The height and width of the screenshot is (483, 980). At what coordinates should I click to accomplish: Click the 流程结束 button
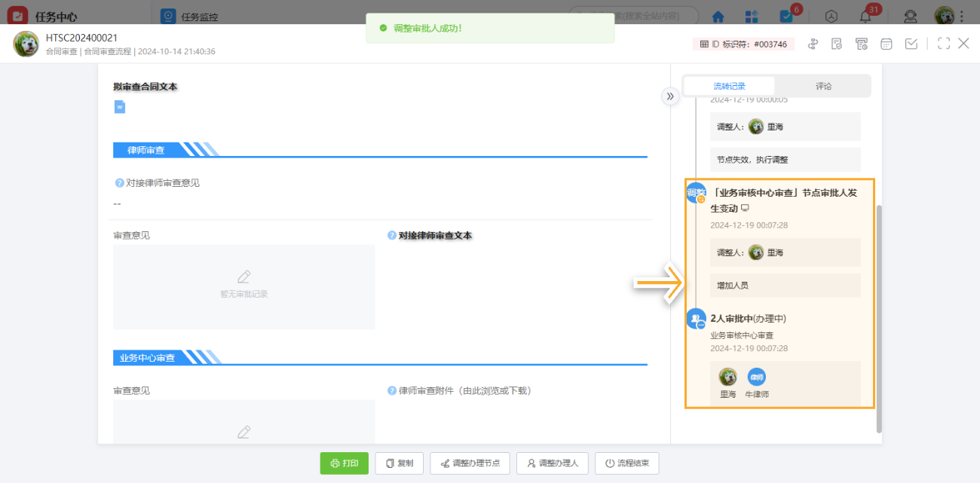(x=626, y=463)
